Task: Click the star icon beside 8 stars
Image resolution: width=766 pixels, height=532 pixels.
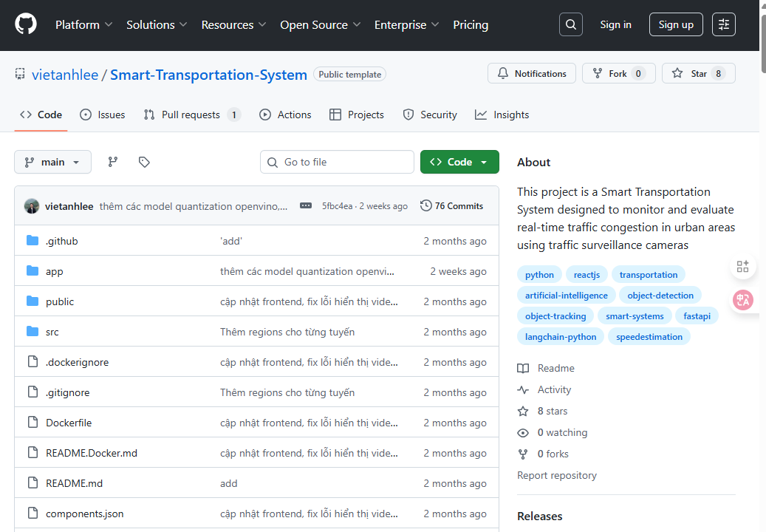Action: [x=523, y=412]
